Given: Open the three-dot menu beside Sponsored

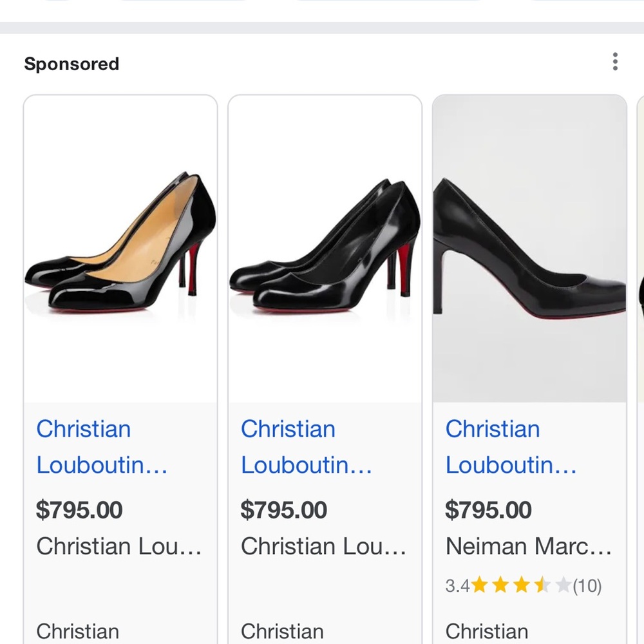Looking at the screenshot, I should (x=615, y=62).
